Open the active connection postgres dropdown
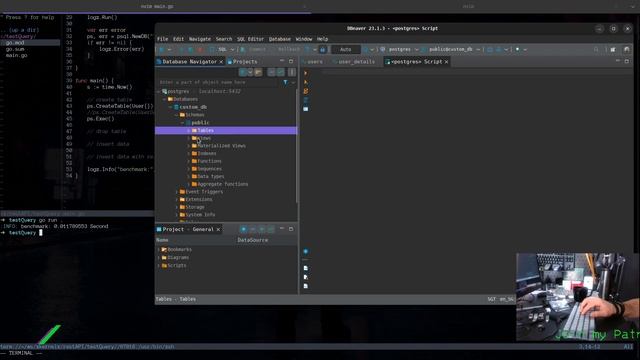 [400, 49]
